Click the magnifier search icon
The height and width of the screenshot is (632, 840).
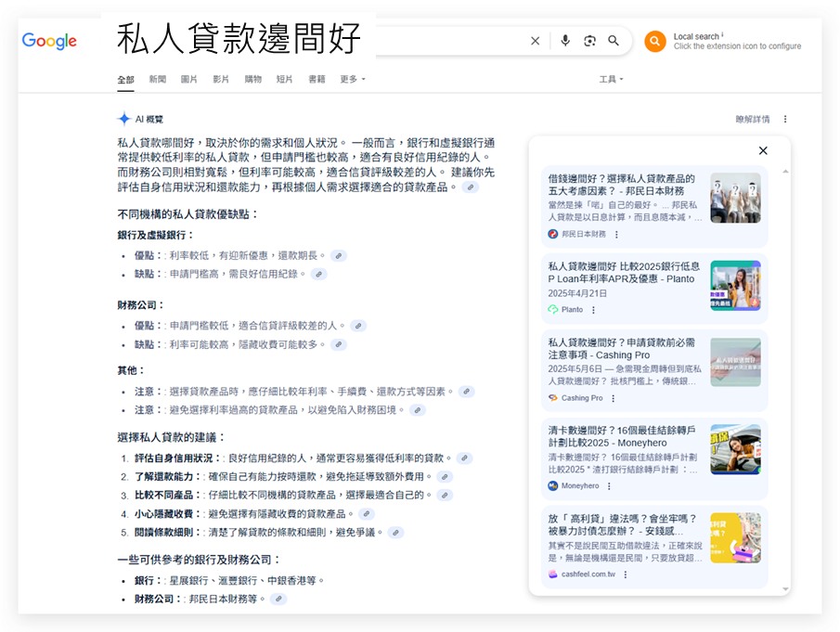click(614, 41)
